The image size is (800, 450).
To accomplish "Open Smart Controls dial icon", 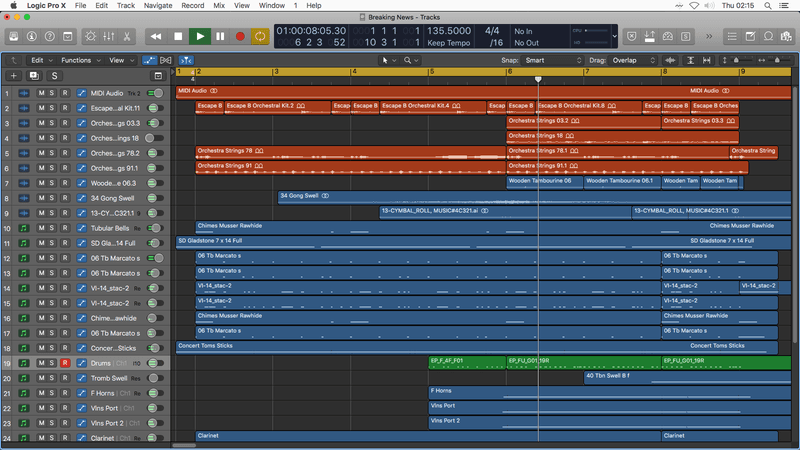I will pos(90,36).
